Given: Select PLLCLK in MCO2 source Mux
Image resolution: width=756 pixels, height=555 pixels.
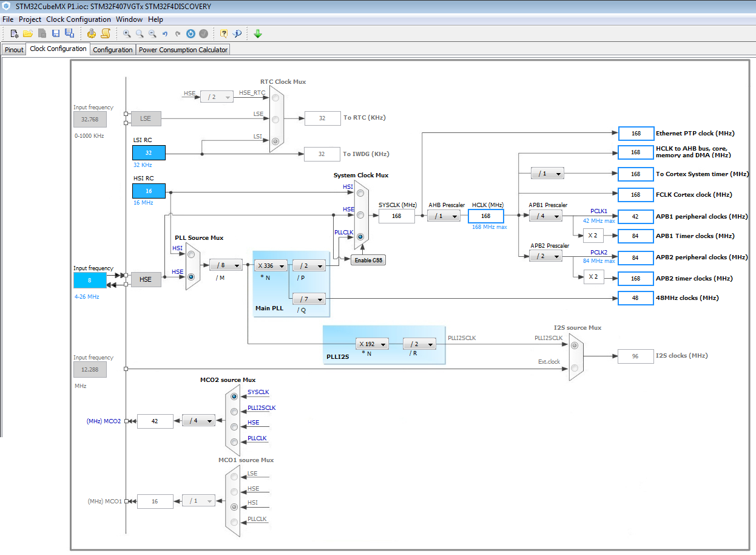Looking at the screenshot, I should tap(234, 442).
